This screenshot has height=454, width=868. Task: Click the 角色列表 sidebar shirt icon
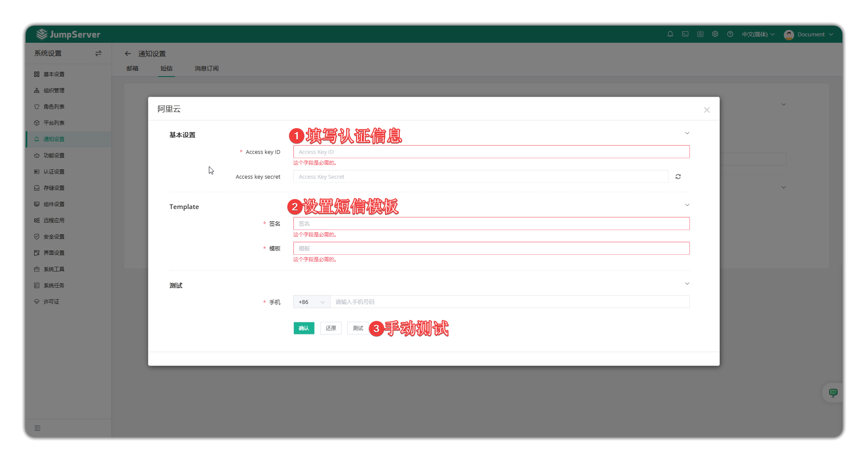[37, 107]
